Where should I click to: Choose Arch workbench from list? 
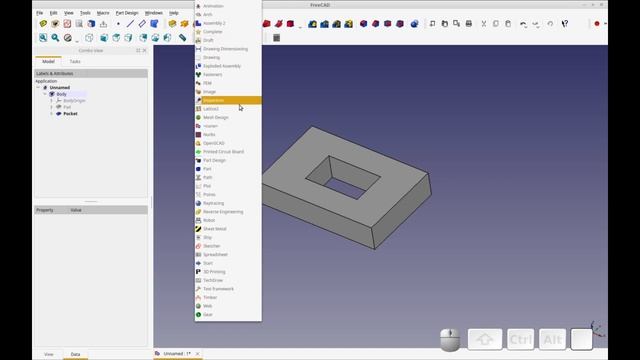pyautogui.click(x=228, y=15)
